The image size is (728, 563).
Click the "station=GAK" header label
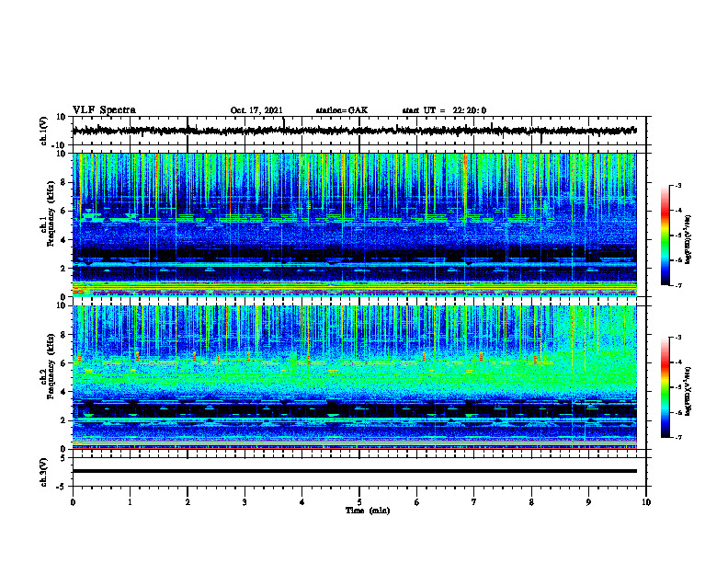pos(342,110)
